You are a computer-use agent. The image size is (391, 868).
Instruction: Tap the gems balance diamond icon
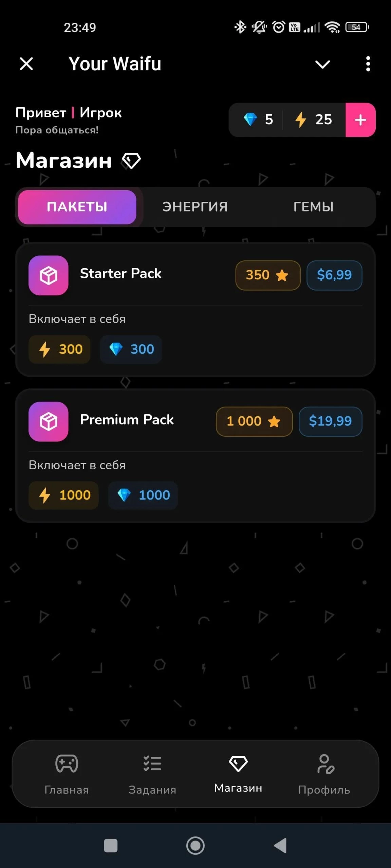pyautogui.click(x=250, y=120)
